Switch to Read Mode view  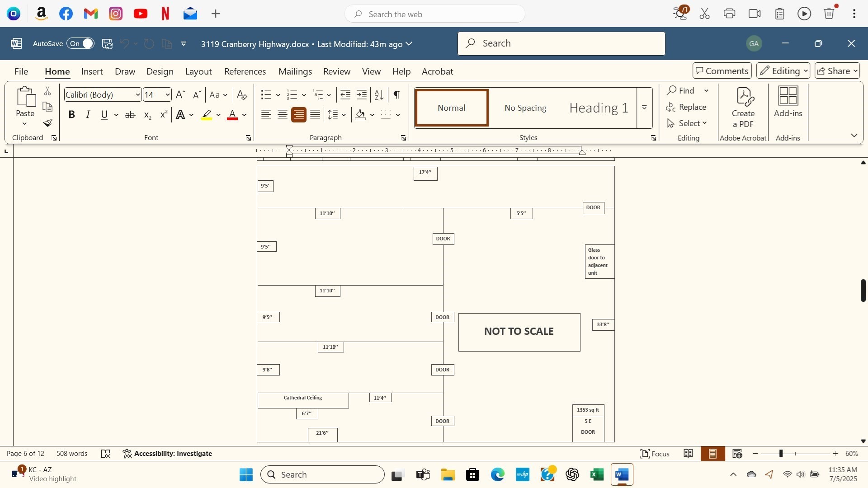pos(688,454)
